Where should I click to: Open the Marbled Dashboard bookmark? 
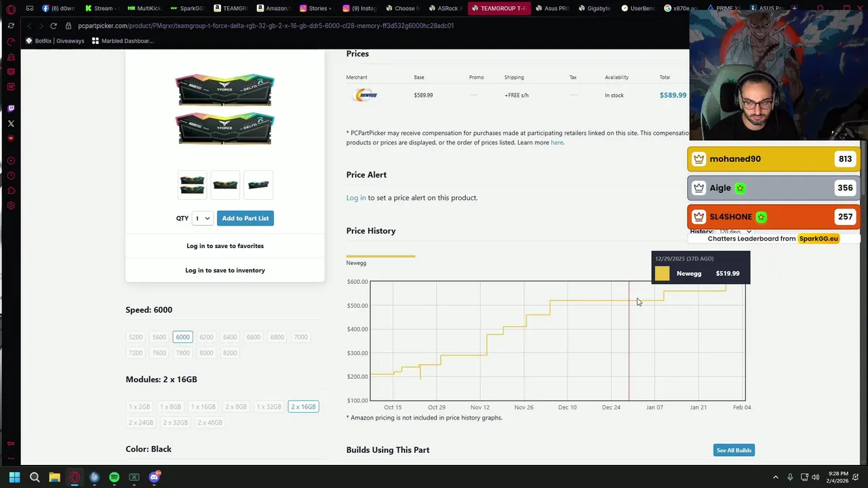click(x=123, y=41)
